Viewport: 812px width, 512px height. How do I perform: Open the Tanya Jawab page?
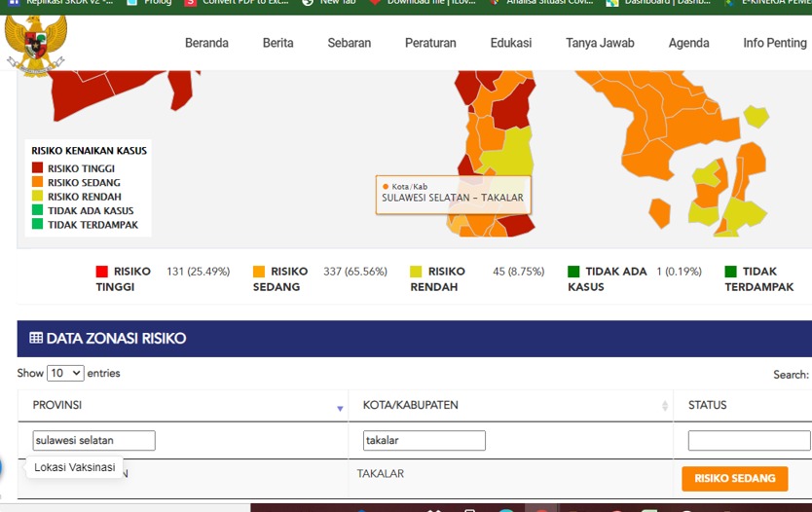point(600,43)
